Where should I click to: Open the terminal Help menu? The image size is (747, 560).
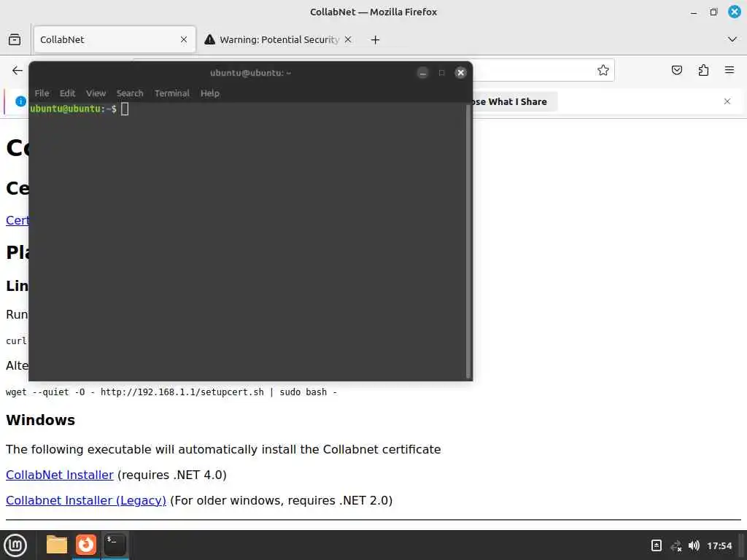click(210, 93)
